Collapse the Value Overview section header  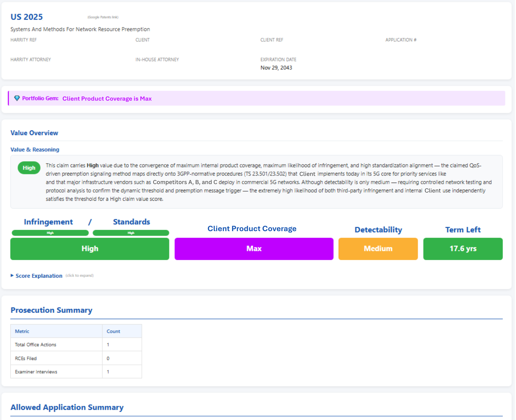point(34,133)
